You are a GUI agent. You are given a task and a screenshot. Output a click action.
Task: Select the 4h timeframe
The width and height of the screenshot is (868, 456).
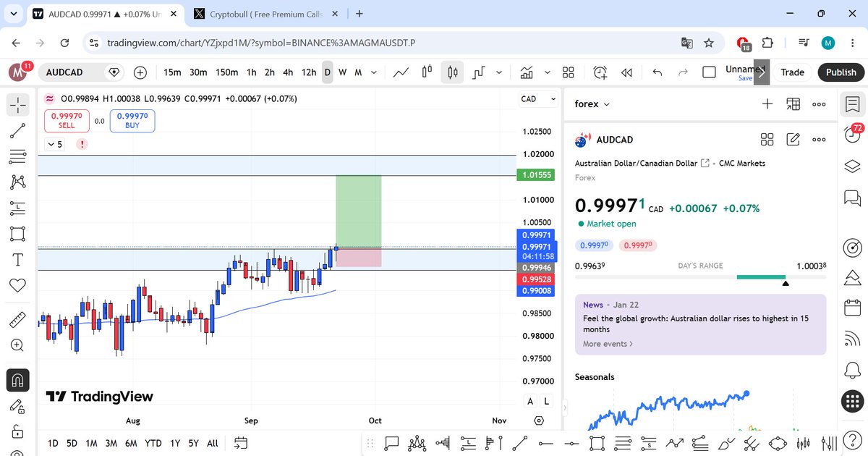tap(288, 72)
